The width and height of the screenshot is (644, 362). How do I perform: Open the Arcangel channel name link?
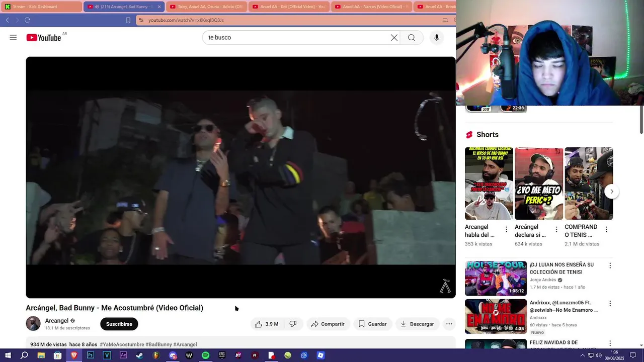pos(57,321)
